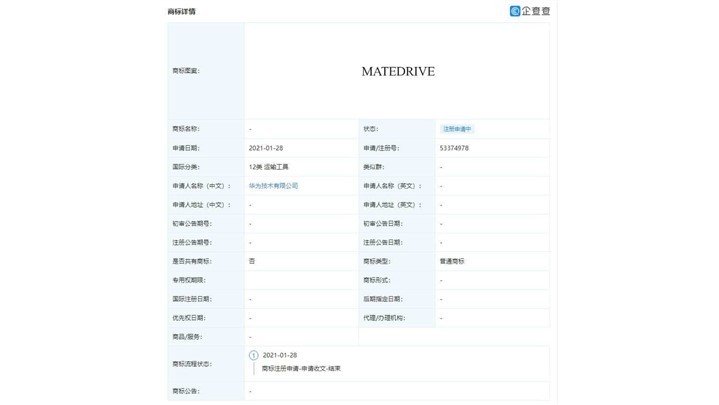Select the 商标详情 page heading
Screen dimensions: 719x405
coord(181,12)
